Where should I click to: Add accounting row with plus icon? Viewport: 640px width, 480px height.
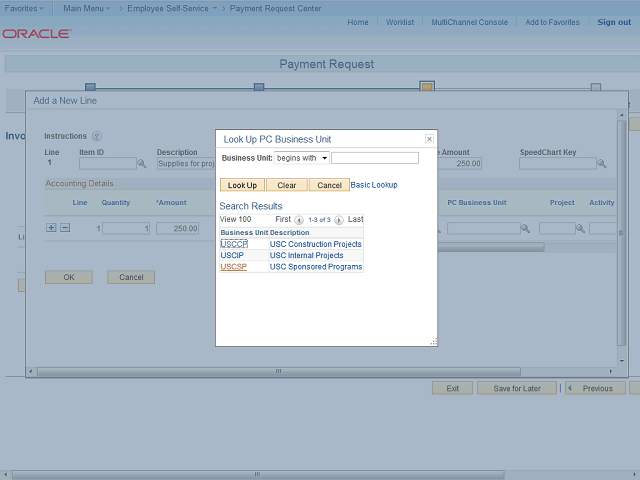(x=52, y=228)
